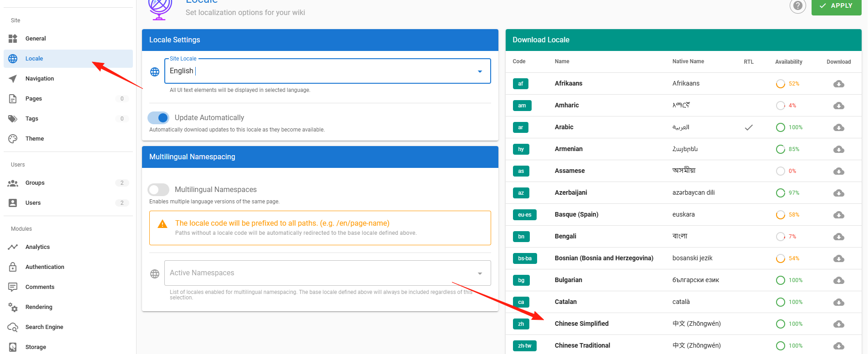The height and width of the screenshot is (354, 868).
Task: Download the Chinese Traditional locale
Action: tap(839, 346)
